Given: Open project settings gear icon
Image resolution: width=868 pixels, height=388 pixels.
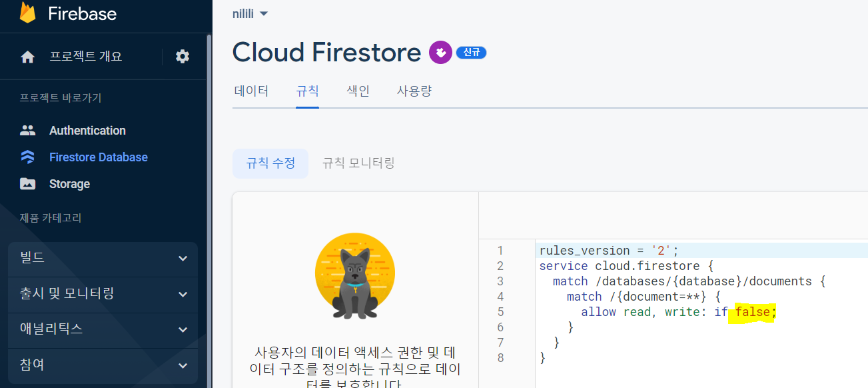Looking at the screenshot, I should point(183,57).
